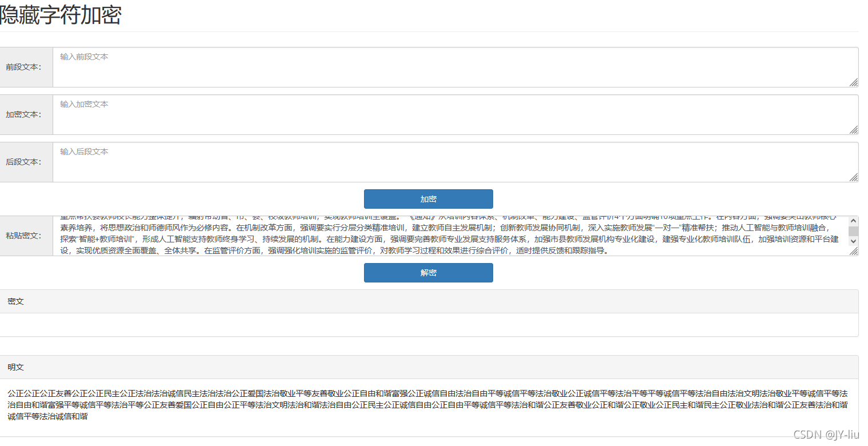
Task: Click the resize grip of the 粘贴密文 textarea
Action: (x=854, y=252)
